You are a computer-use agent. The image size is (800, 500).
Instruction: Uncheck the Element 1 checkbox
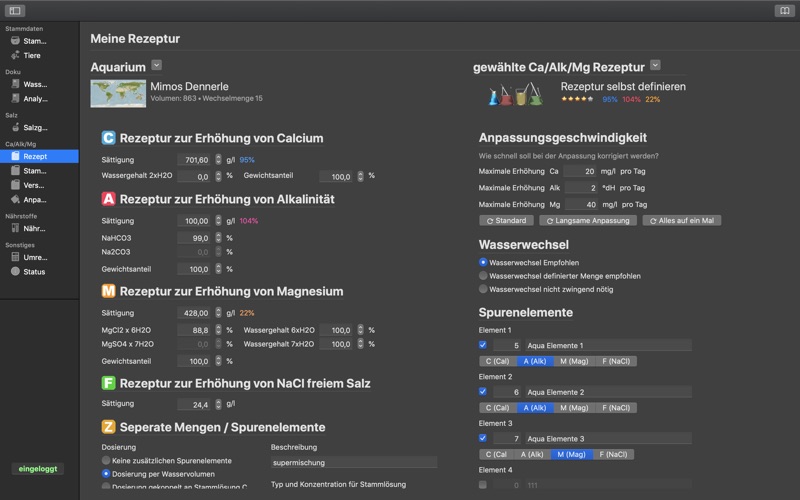point(483,345)
